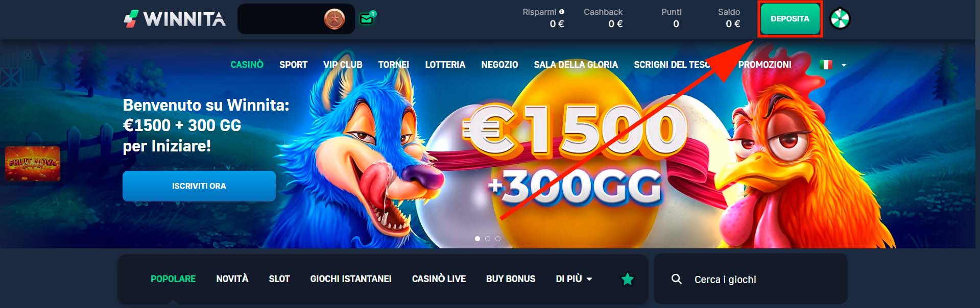The height and width of the screenshot is (308, 980).
Task: Switch to the SLOT games tab
Action: [279, 279]
